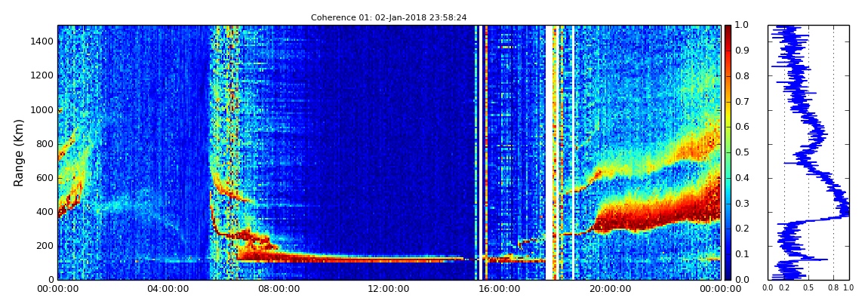
Task: Click the plot title 'Coherence 01: 02-Jan-2018 23:58:24'
Action: (389, 17)
